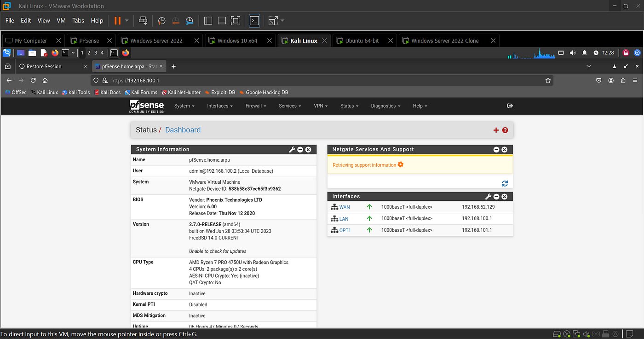644x339 pixels.
Task: Open the pfSense System dropdown menu
Action: 184,106
